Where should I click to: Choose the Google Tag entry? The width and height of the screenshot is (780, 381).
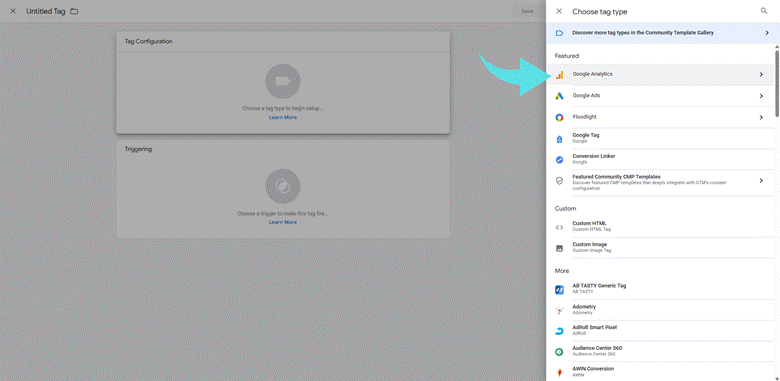pos(660,138)
